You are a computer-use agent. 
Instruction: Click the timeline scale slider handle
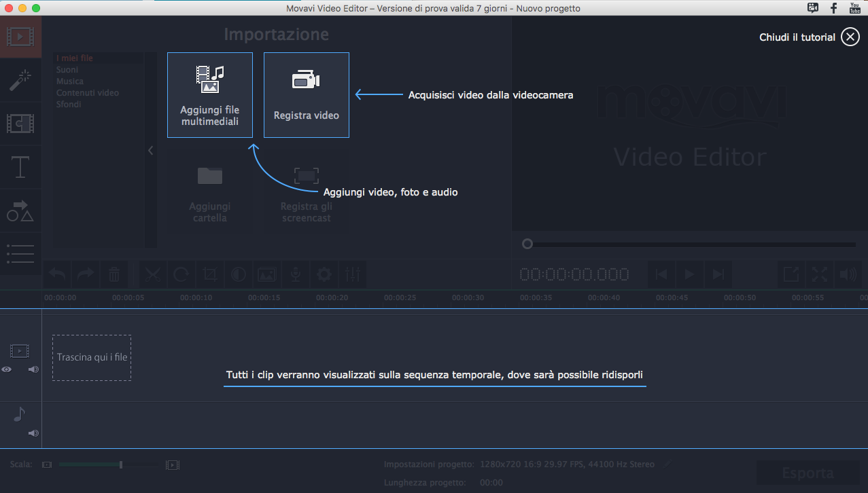click(x=121, y=464)
